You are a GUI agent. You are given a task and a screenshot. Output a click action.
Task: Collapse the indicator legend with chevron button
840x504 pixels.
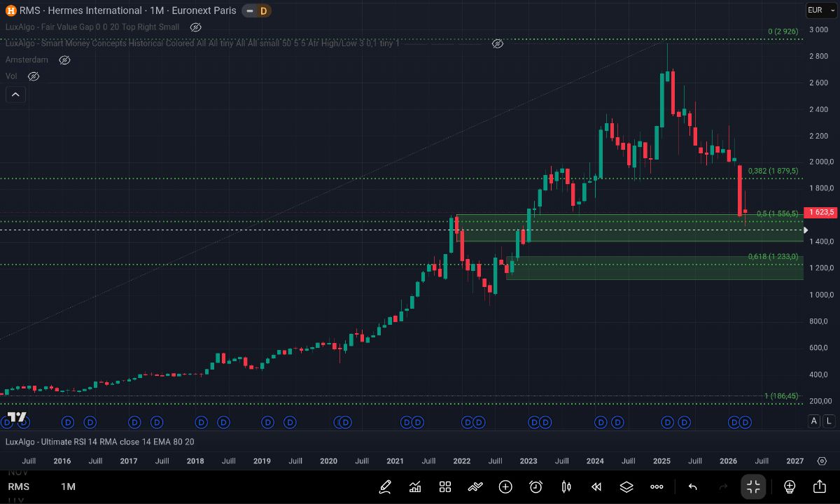click(x=15, y=94)
